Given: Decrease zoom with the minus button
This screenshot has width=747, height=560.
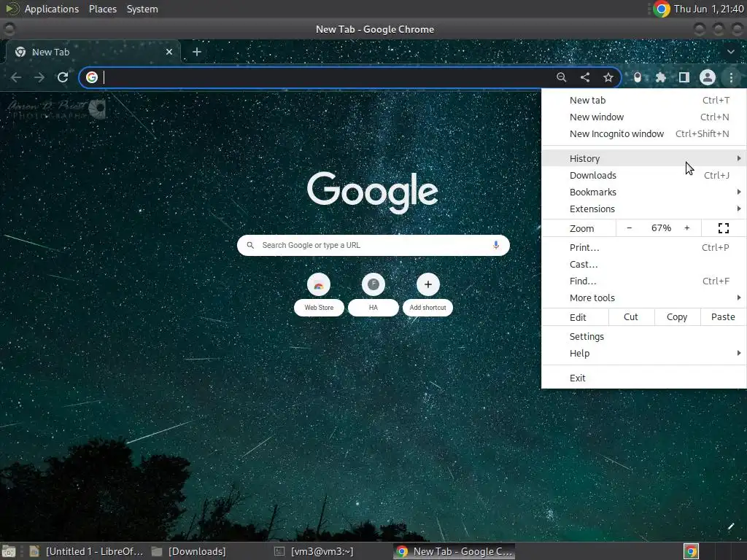Looking at the screenshot, I should tap(630, 228).
